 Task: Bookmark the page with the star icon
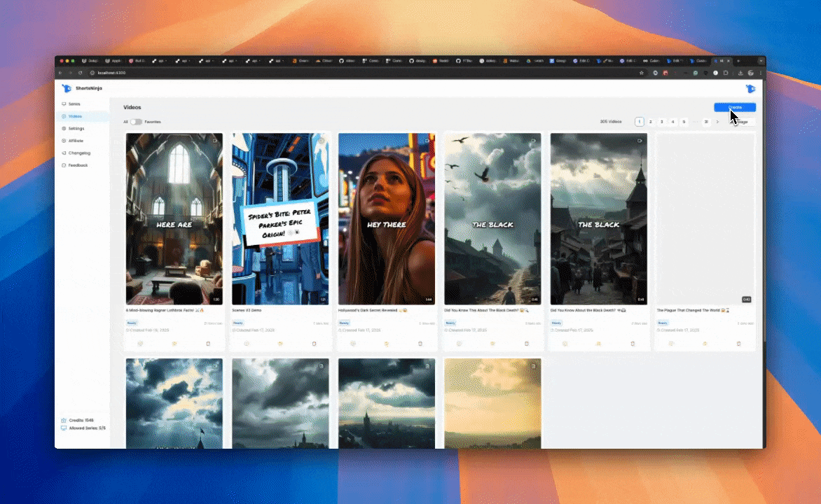tap(641, 73)
